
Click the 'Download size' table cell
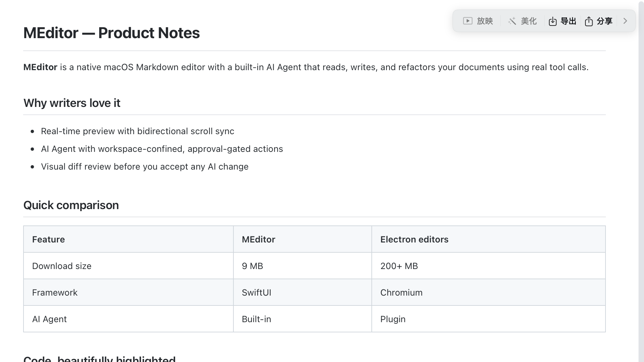point(128,266)
